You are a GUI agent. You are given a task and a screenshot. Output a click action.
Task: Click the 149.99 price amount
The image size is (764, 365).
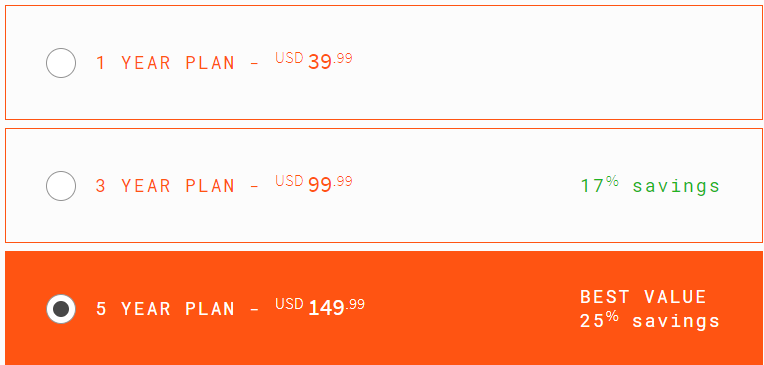(x=336, y=307)
